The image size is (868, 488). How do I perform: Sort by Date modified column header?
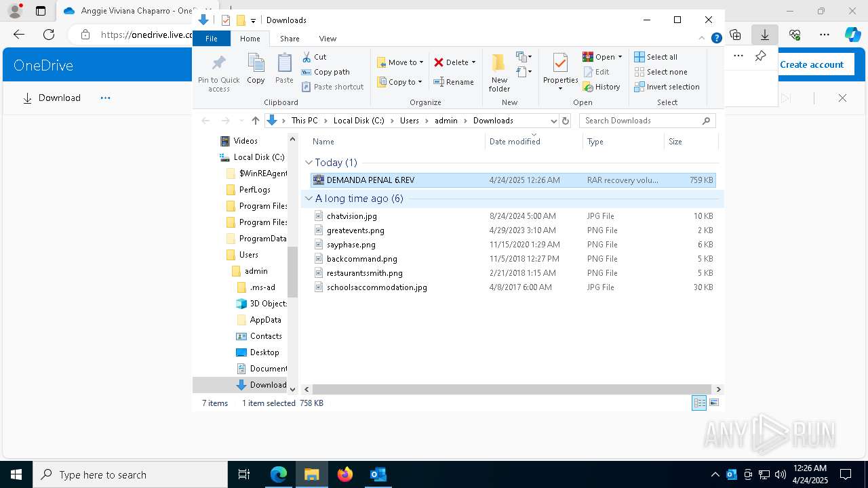tap(534, 142)
